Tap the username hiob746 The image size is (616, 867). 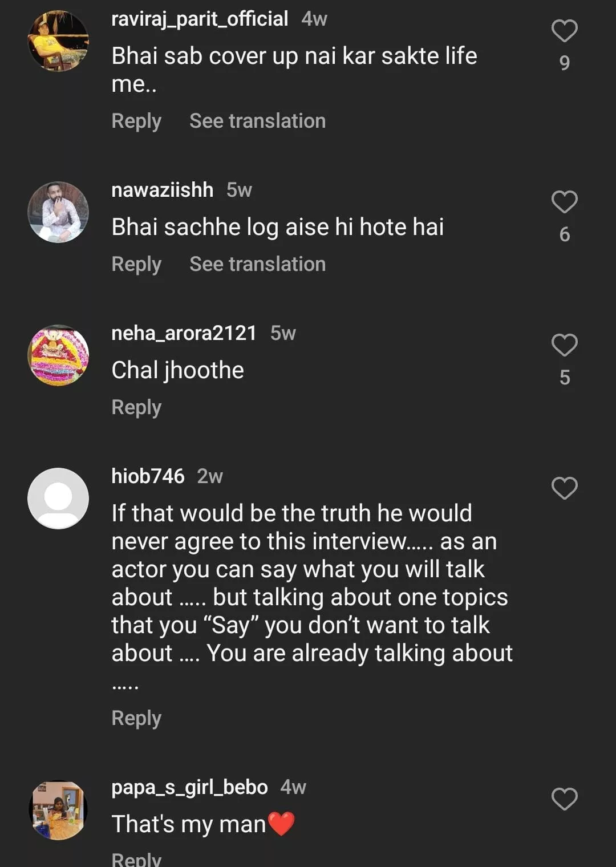pos(148,476)
